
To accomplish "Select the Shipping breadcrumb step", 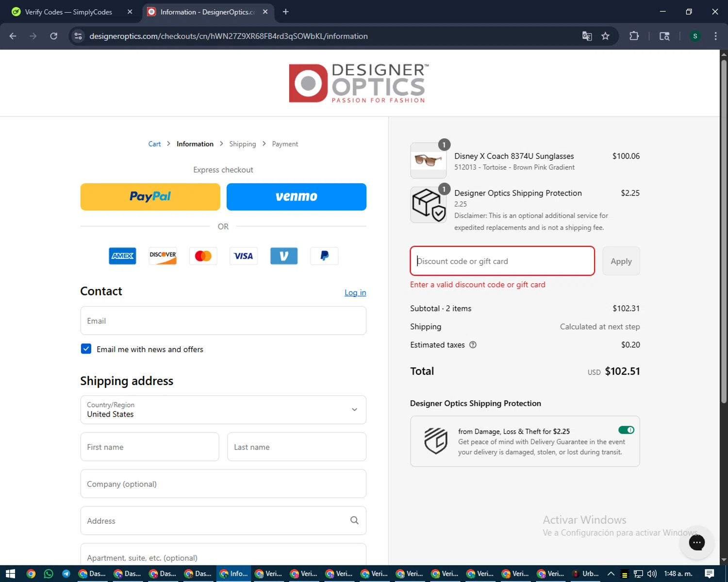I will [243, 144].
